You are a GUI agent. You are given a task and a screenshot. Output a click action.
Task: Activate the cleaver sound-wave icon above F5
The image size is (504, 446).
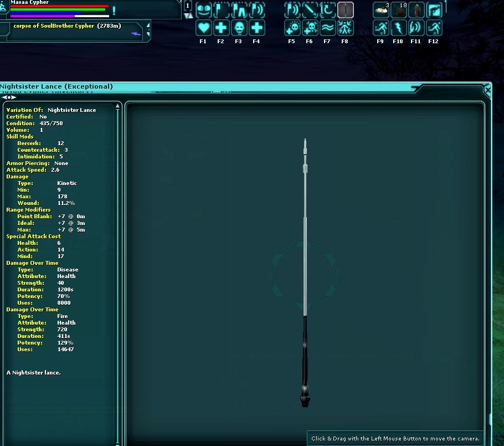pos(292,10)
